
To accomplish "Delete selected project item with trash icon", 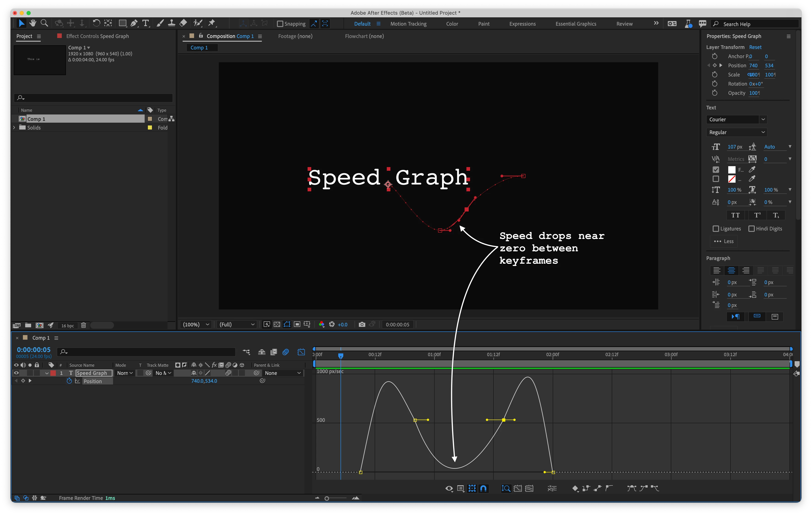I will click(x=83, y=325).
